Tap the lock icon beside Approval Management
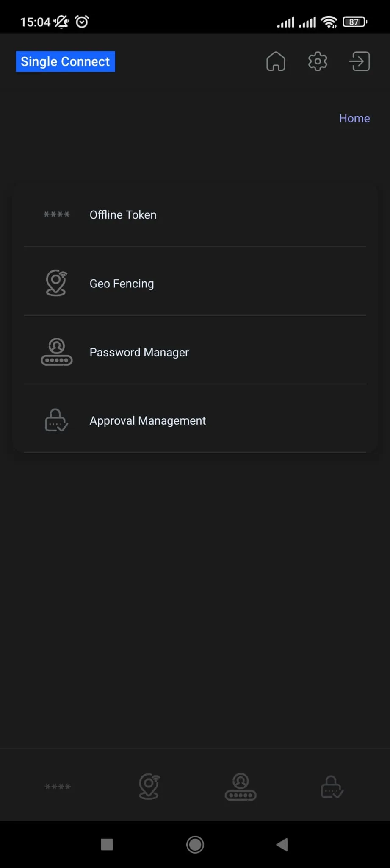This screenshot has width=390, height=868. 57,420
